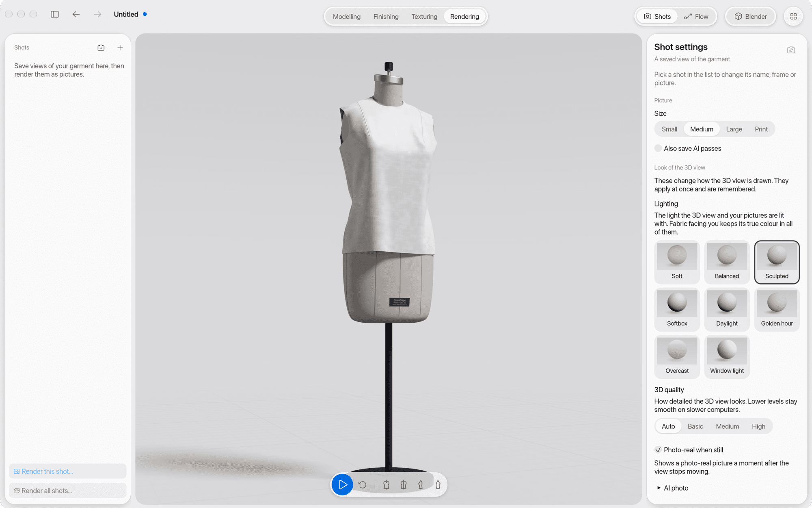The width and height of the screenshot is (812, 508).
Task: Click the plus icon in Shots panel
Action: point(120,48)
